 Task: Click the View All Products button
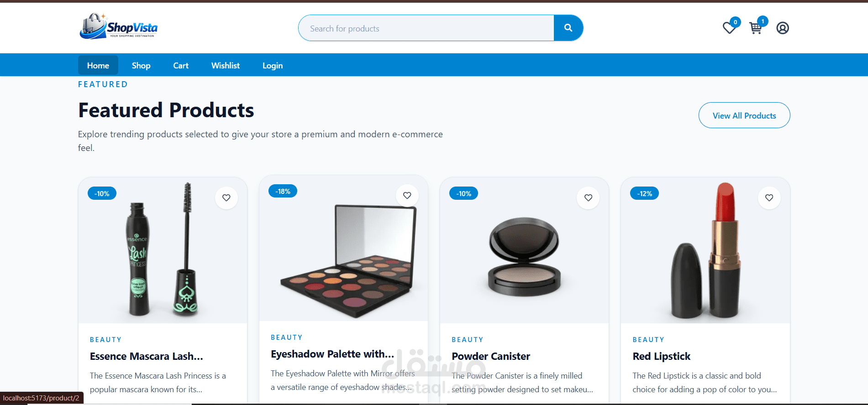point(744,115)
